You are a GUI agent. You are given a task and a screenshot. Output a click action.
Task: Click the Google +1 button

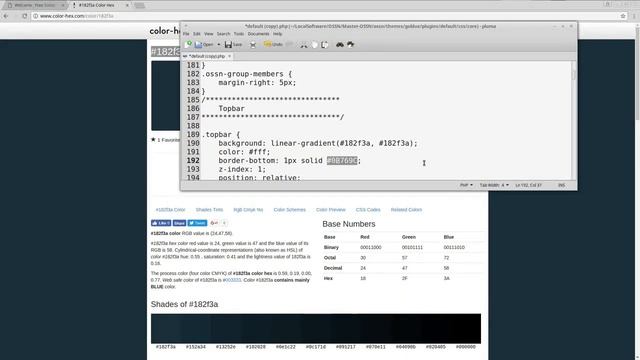214,223
